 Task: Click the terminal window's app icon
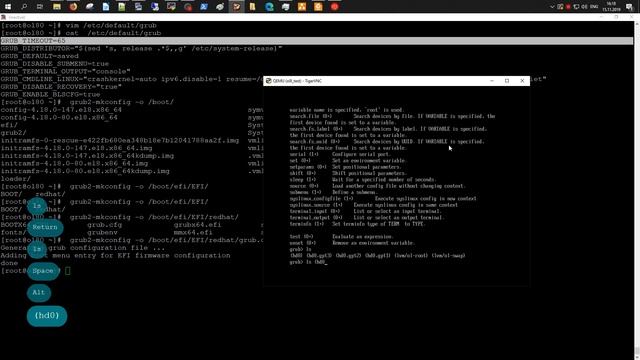pos(3,17)
